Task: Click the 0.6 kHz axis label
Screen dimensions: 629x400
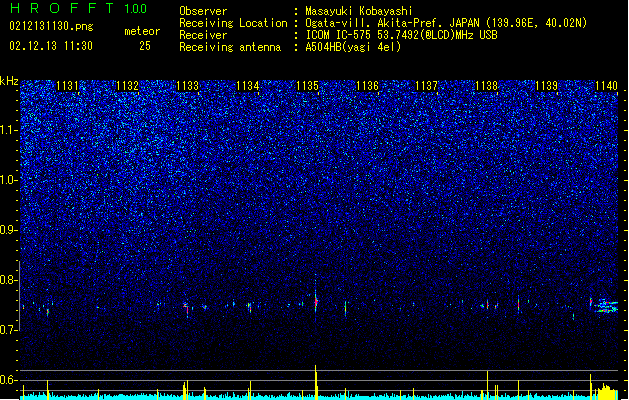Action: [x=9, y=380]
